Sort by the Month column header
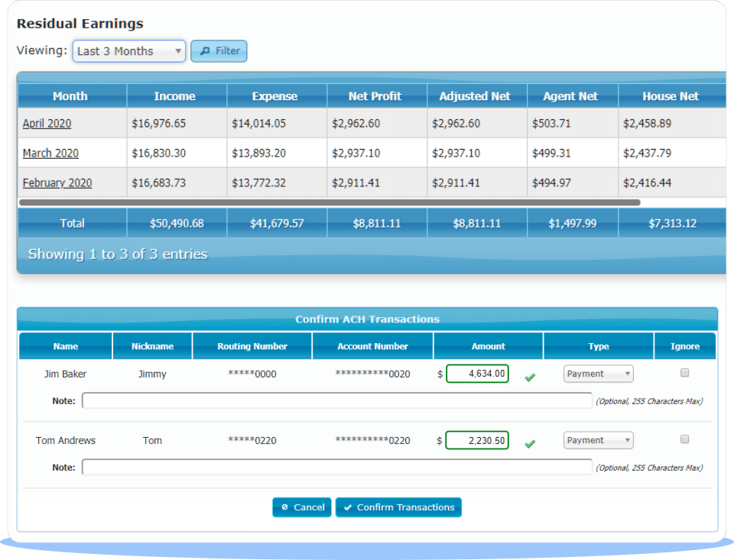 coord(72,96)
